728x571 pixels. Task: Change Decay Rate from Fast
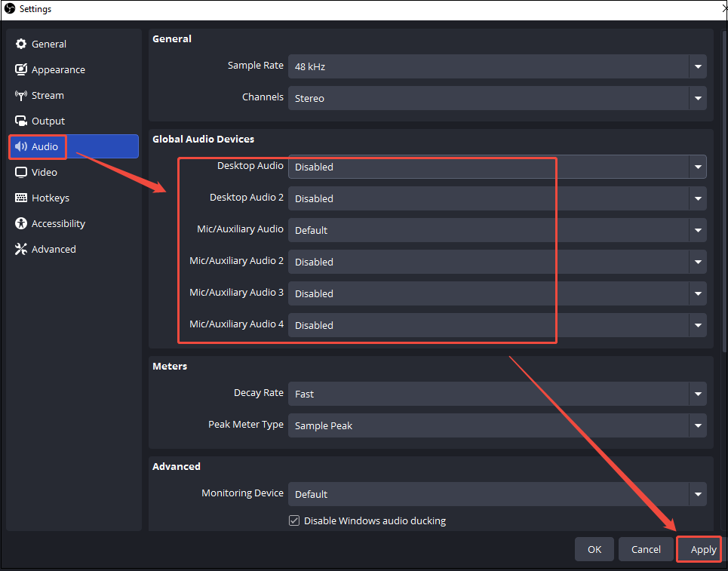pos(497,394)
